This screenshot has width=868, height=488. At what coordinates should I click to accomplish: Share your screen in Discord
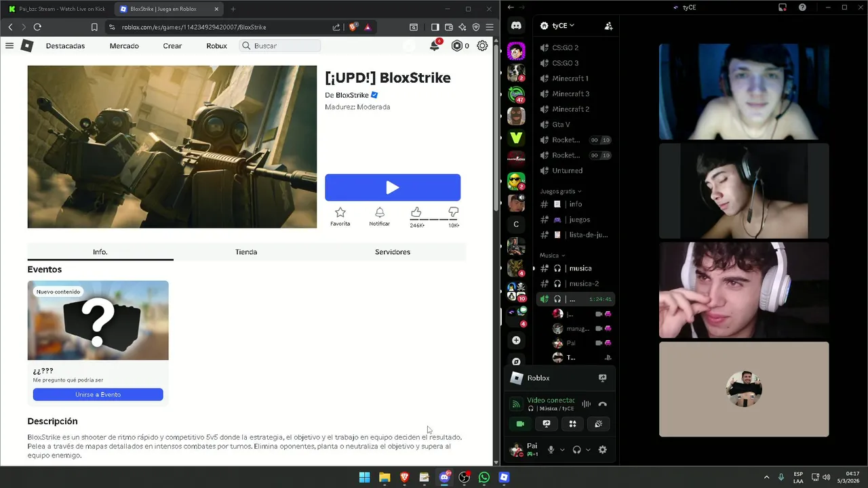[x=547, y=424]
